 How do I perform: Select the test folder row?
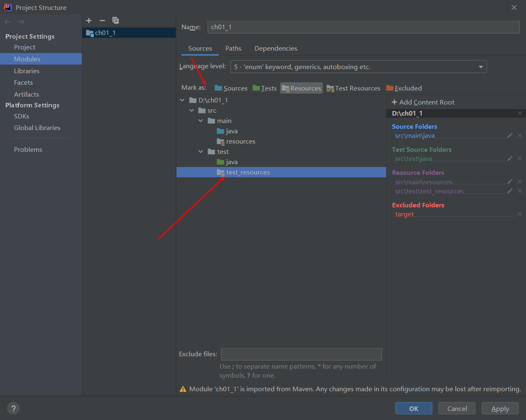pyautogui.click(x=281, y=151)
